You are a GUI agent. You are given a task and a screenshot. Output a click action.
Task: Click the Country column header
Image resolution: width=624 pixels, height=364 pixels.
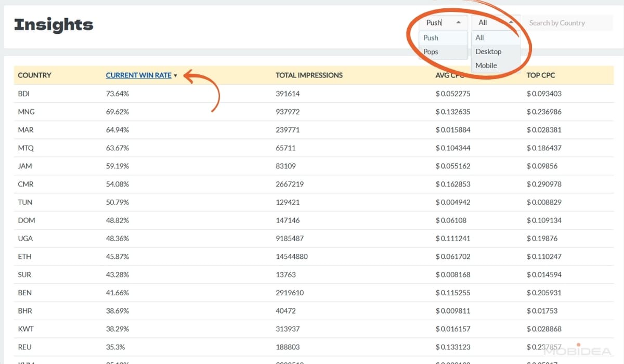[34, 75]
